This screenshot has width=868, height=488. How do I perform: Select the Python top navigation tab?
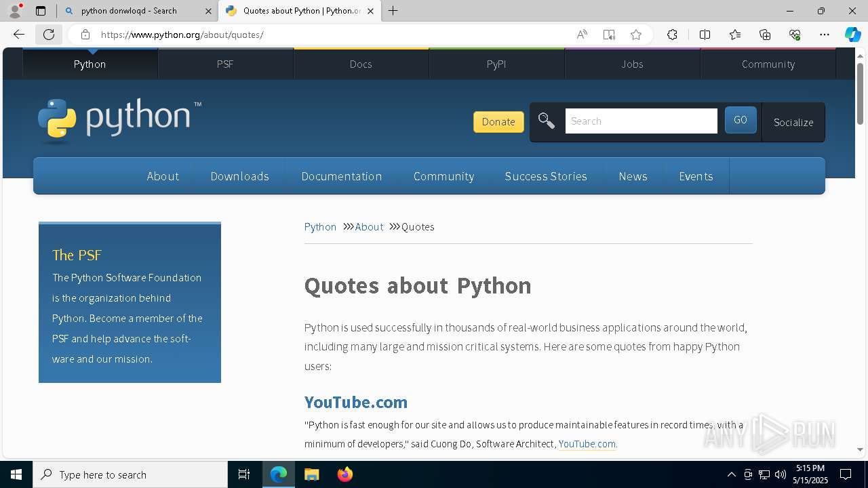coord(90,64)
